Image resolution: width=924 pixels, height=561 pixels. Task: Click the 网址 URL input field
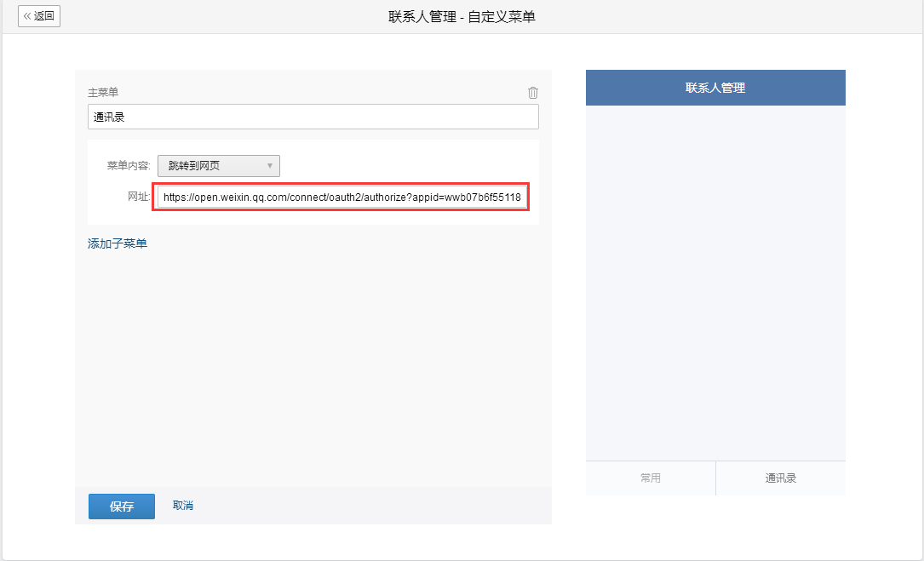[341, 197]
